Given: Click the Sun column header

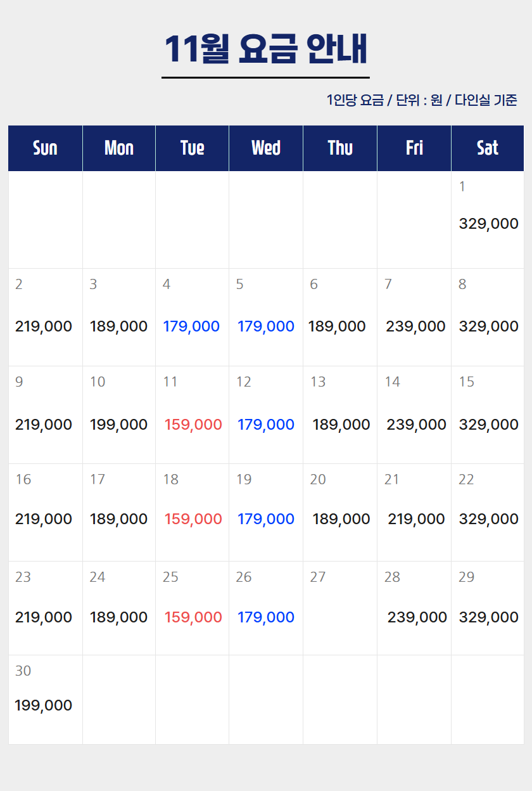Looking at the screenshot, I should click(45, 148).
